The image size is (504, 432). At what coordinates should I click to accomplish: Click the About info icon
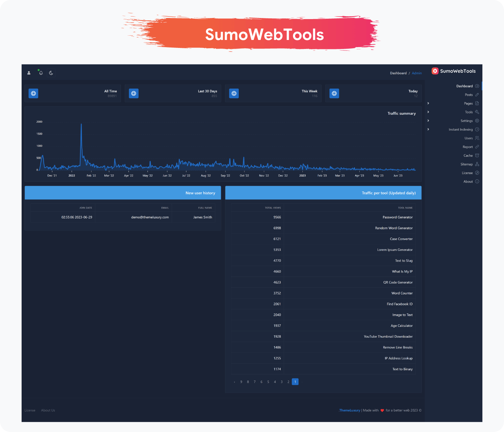tap(477, 181)
